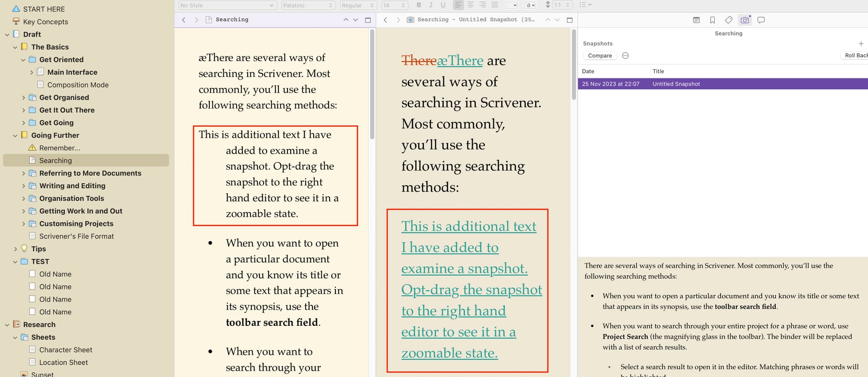This screenshot has width=868, height=377.
Task: Open the Snapshots camera tab in inspector
Action: coord(745,20)
